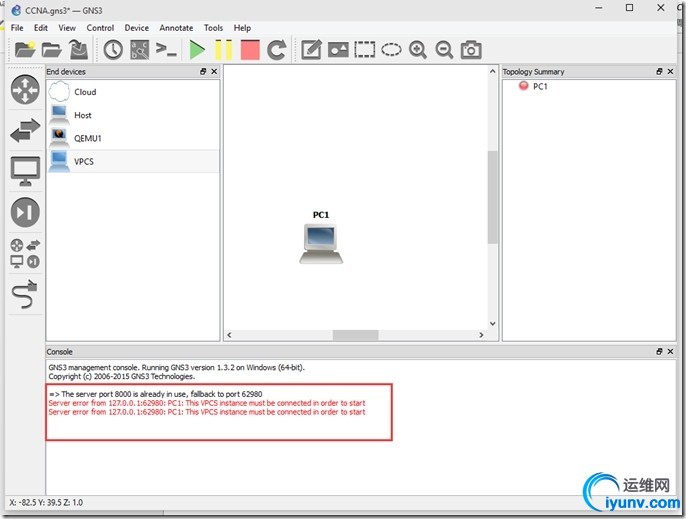Take a screenshot with camera icon
686x519 pixels.
point(471,49)
